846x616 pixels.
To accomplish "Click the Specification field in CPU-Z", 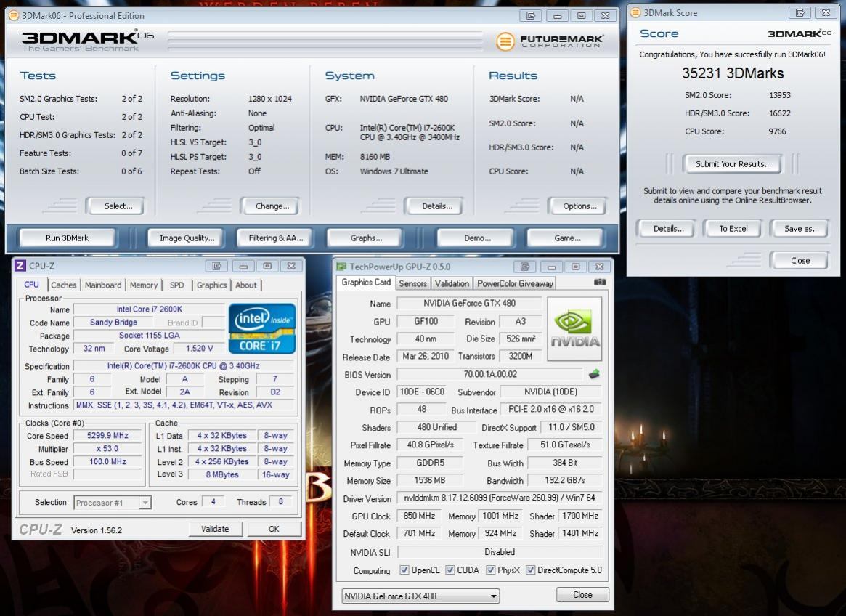I will point(184,366).
